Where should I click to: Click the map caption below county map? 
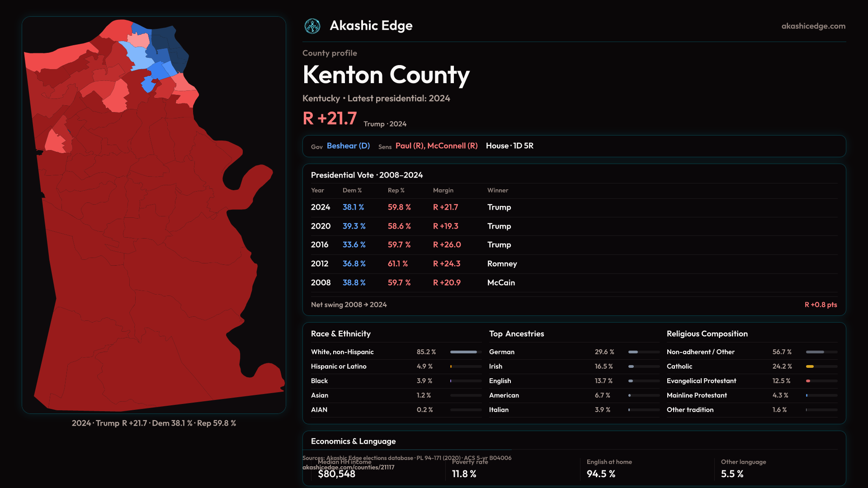click(x=154, y=423)
